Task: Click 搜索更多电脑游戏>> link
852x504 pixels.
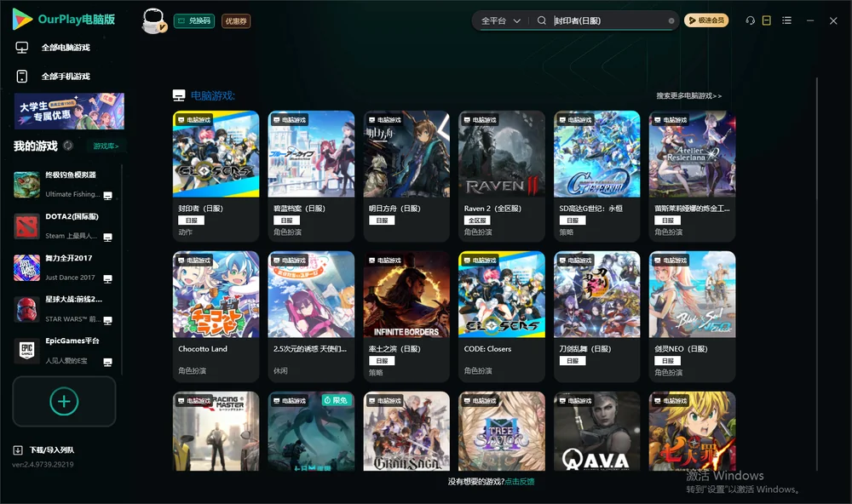Action: tap(689, 95)
